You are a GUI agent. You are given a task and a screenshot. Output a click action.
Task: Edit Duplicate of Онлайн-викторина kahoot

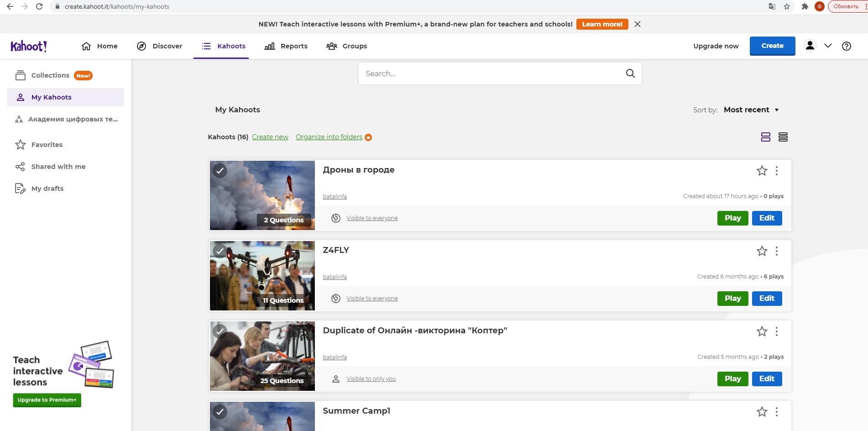[x=767, y=379]
